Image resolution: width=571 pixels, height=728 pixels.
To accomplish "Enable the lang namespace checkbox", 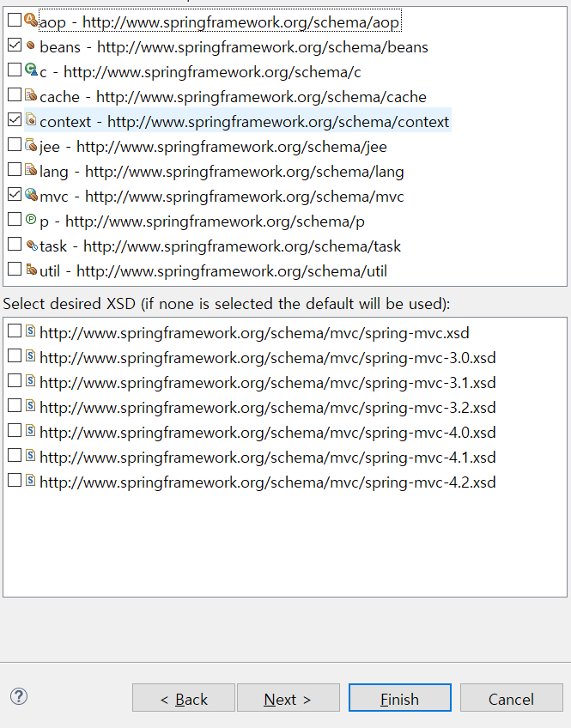I will 15,169.
